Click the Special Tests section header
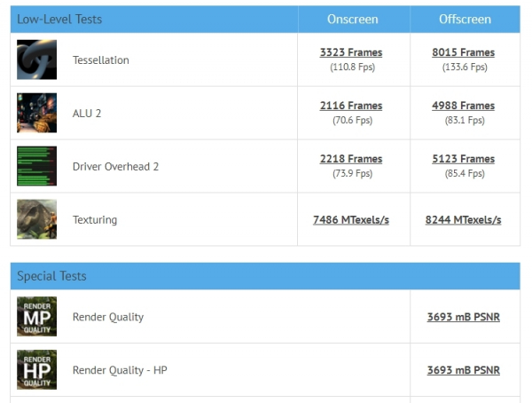Screen dimensions: 532x403 click(x=51, y=276)
